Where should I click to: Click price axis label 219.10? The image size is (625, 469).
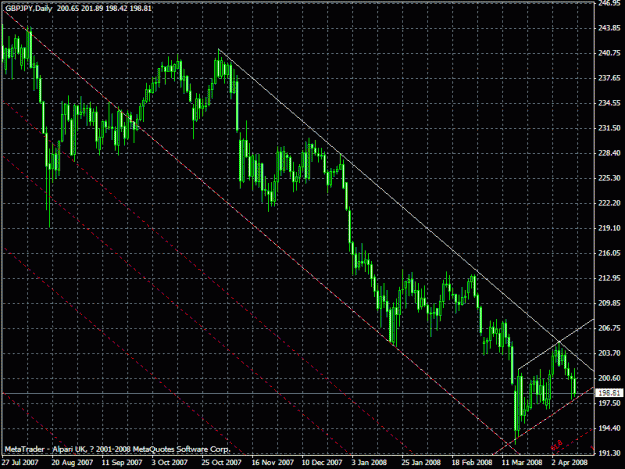coord(609,228)
